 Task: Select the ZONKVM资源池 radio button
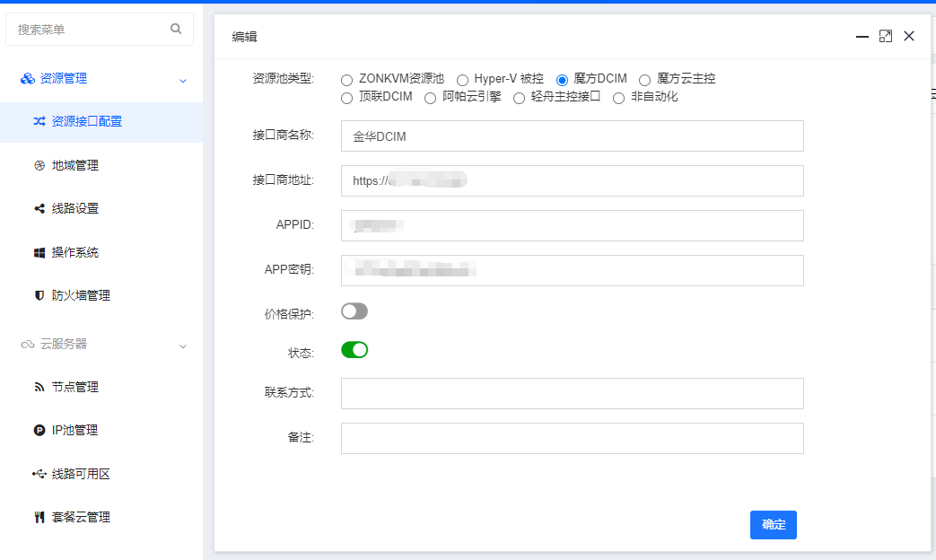coord(346,79)
